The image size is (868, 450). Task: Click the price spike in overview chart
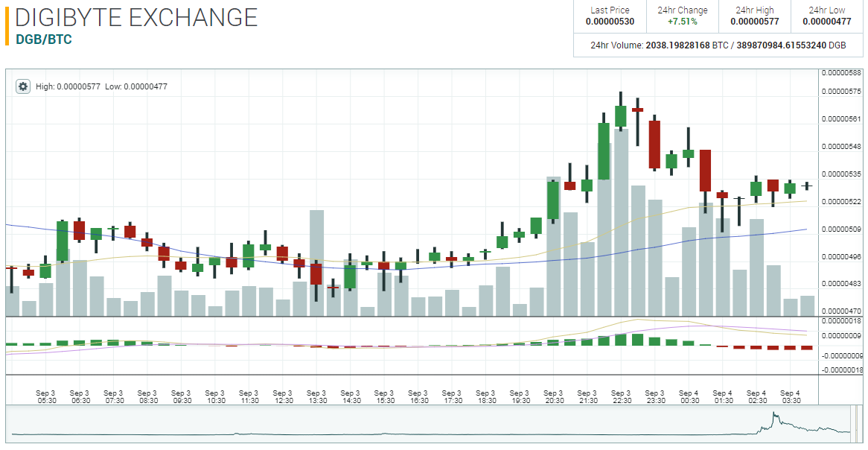coord(773,416)
